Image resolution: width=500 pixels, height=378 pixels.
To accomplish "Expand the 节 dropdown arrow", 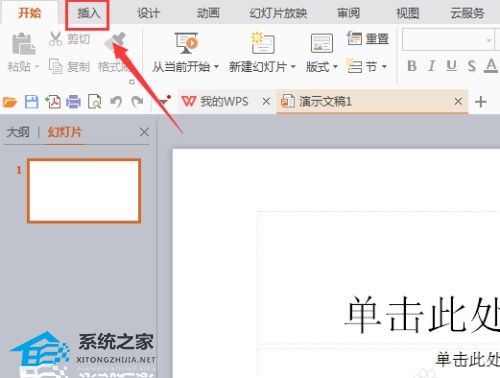I will [384, 67].
